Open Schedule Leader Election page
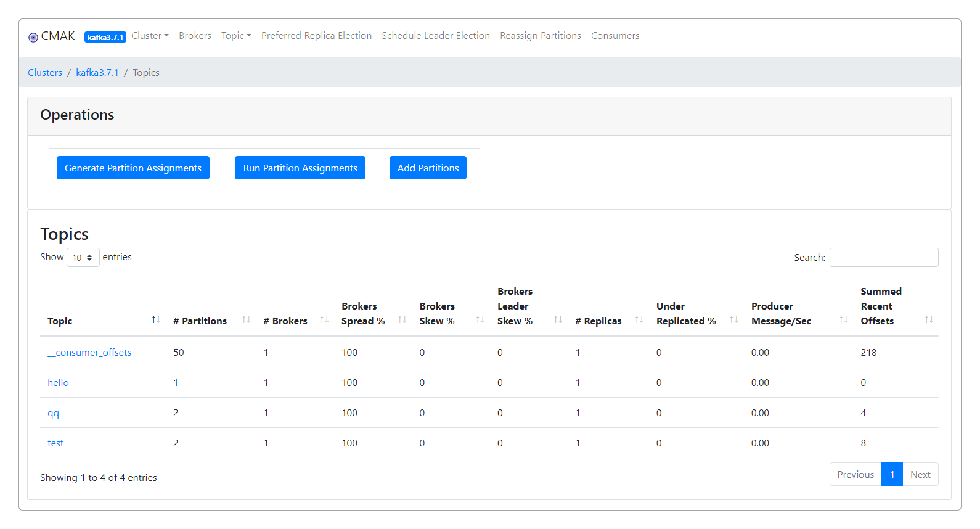This screenshot has height=529, width=980. tap(436, 36)
